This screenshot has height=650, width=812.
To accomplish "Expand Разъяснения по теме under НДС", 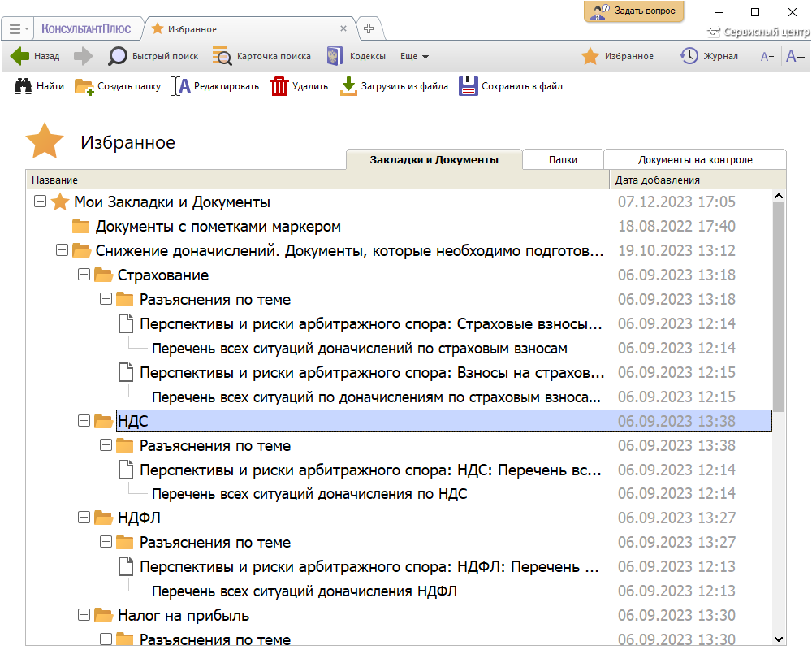I will 105,445.
